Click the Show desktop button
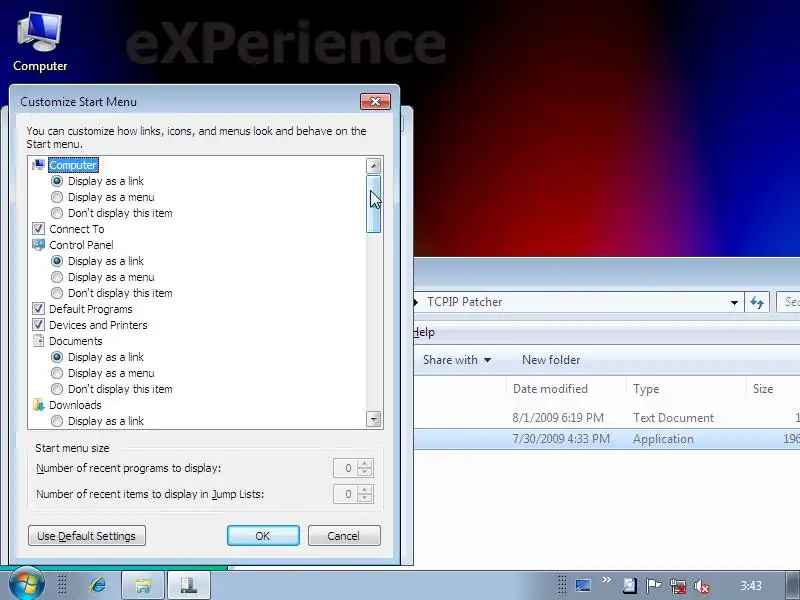 pos(792,585)
